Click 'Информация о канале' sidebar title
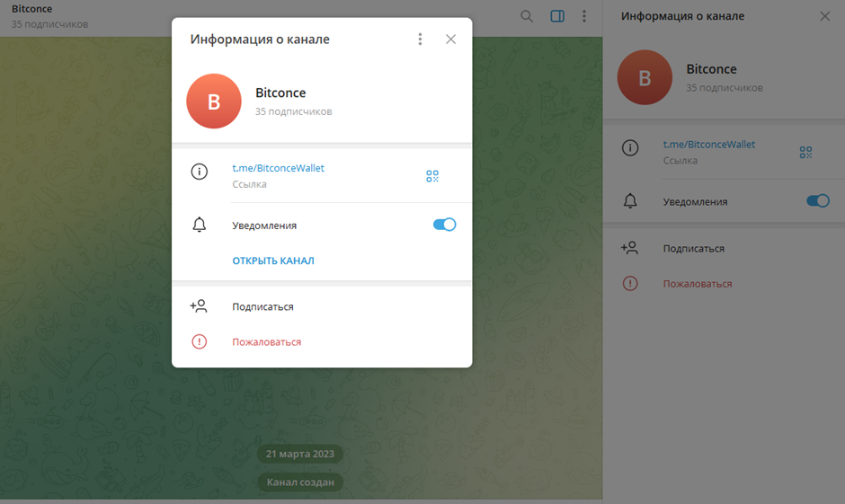Image resolution: width=845 pixels, height=504 pixels. pyautogui.click(x=683, y=16)
